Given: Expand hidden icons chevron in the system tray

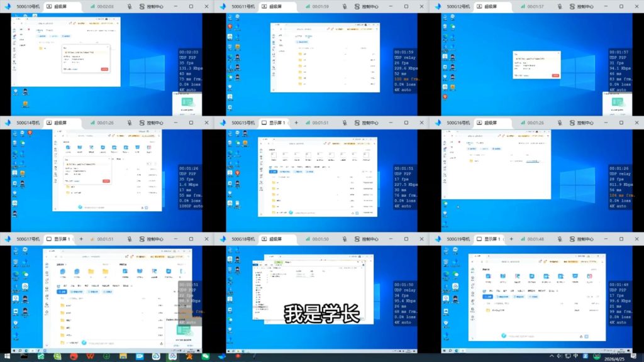Looking at the screenshot, I should pos(552,356).
